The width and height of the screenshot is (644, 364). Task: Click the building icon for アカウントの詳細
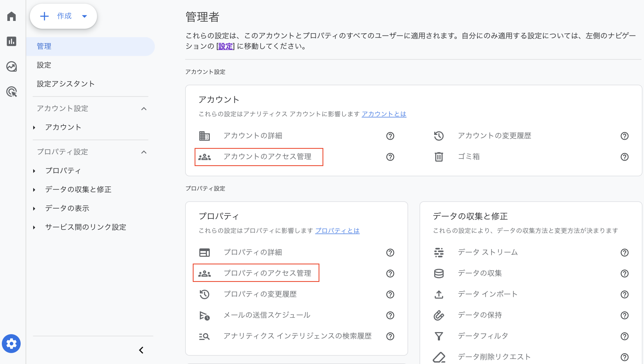[x=204, y=136]
